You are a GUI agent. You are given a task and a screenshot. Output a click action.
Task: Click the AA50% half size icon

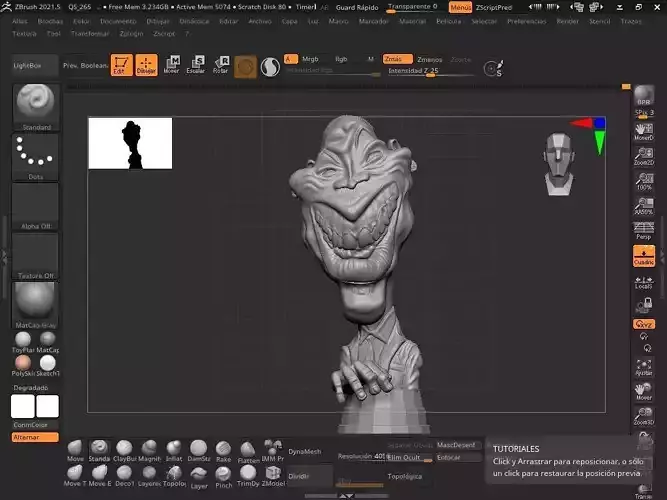point(644,206)
